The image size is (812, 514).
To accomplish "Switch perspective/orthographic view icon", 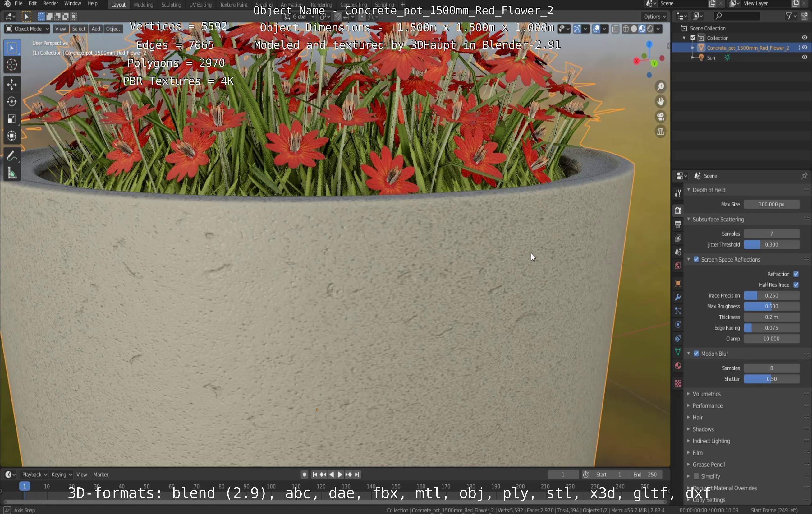I will point(661,132).
